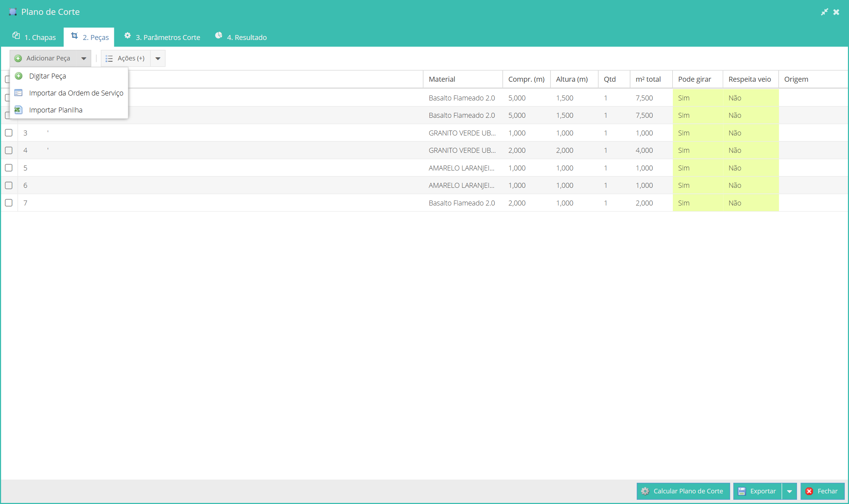Click the green plus icon beside Digitar Peça
Screen dimensions: 849x504
19,76
